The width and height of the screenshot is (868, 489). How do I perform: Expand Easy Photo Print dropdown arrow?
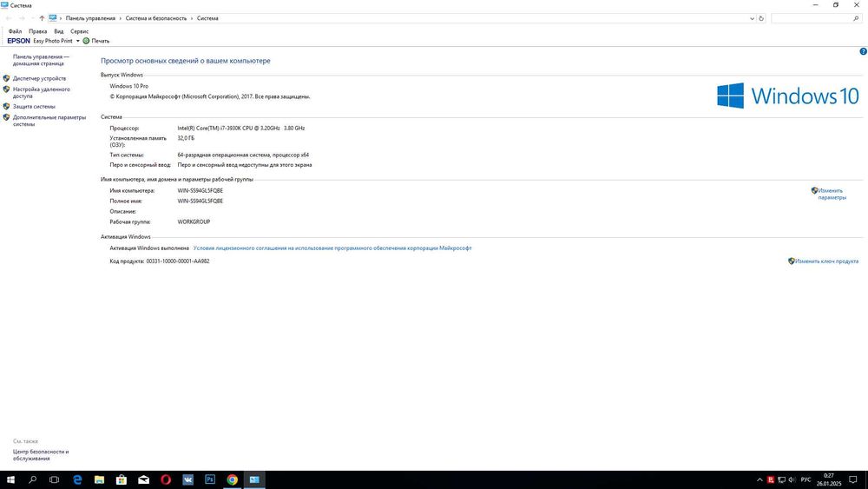pyautogui.click(x=77, y=41)
